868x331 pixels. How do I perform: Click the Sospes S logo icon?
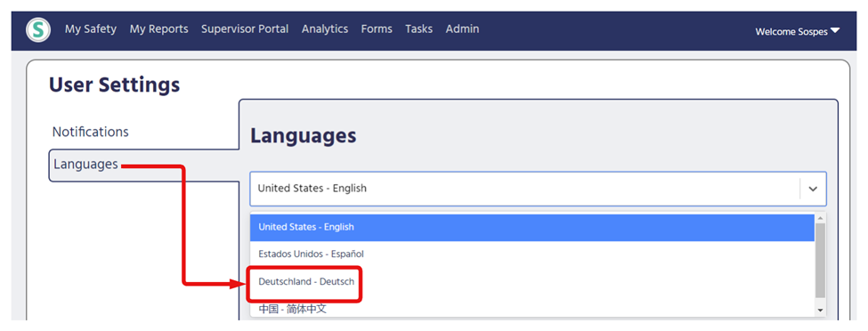(x=38, y=30)
